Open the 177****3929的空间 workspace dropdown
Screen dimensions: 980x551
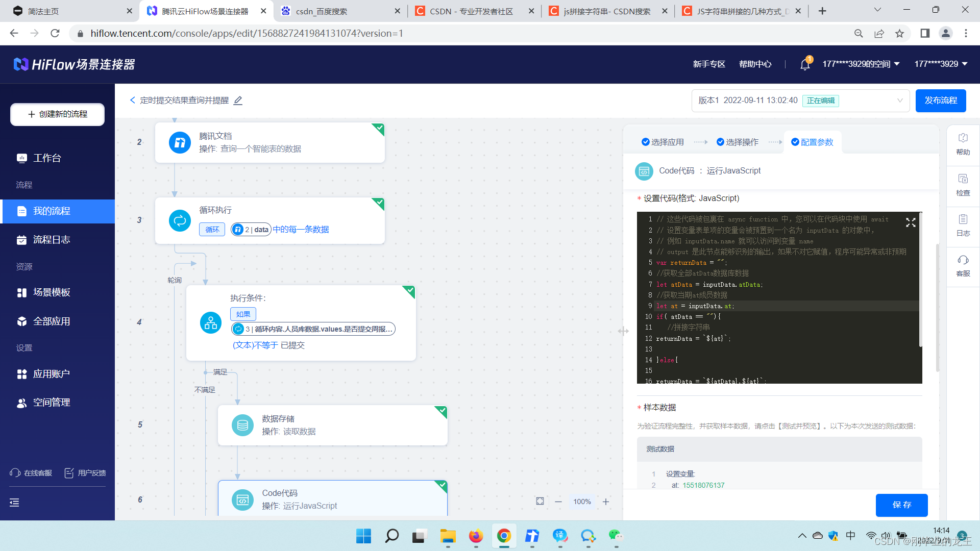(861, 64)
